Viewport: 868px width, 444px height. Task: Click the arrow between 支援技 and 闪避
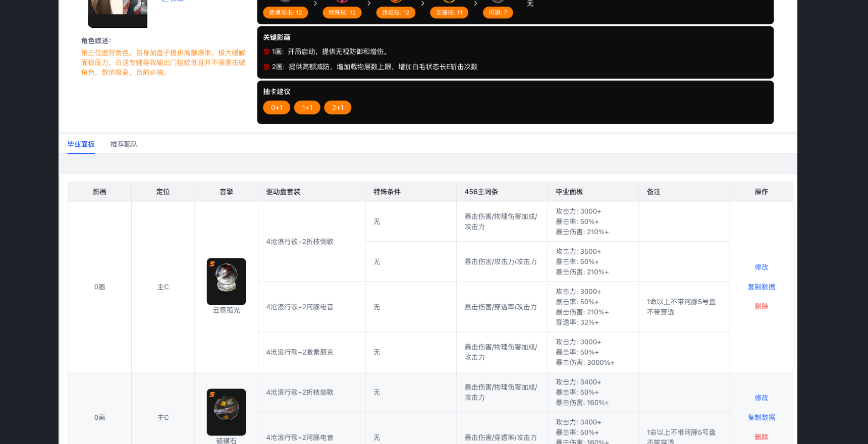point(475,4)
